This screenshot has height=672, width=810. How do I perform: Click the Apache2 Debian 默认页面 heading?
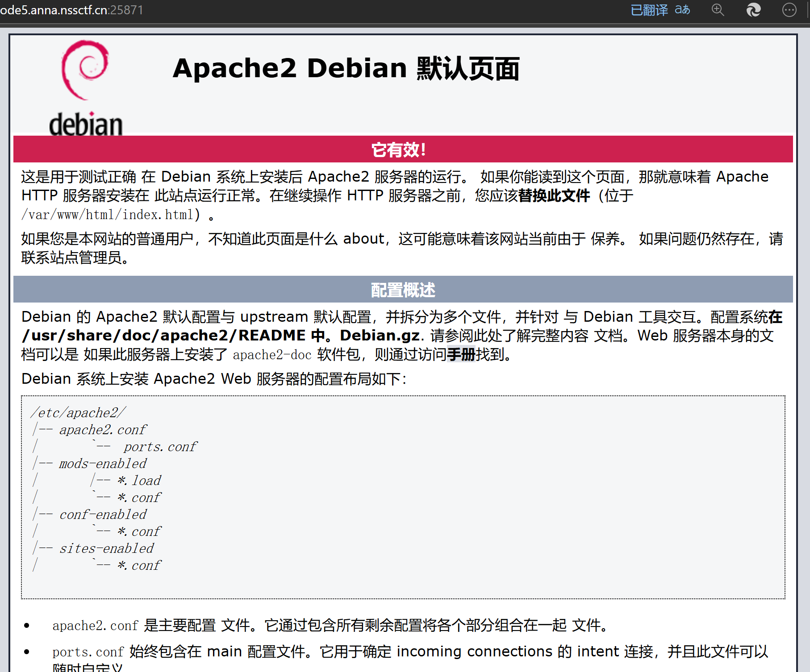coord(346,69)
